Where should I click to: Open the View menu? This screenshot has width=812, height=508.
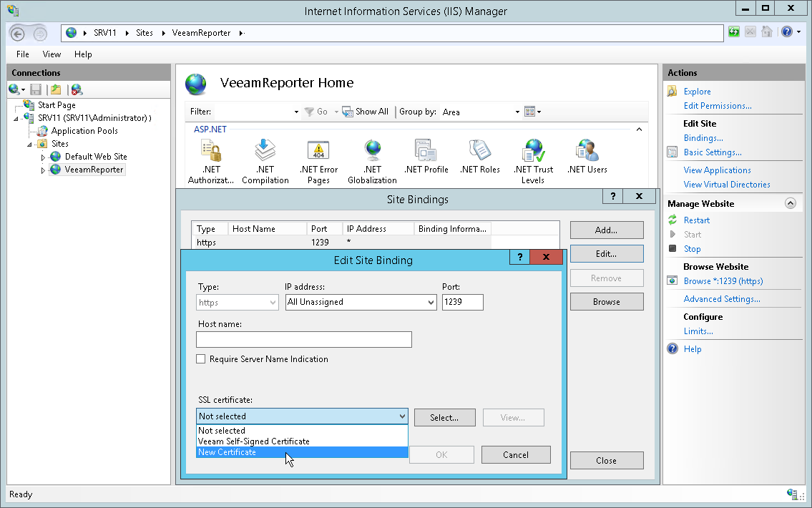[x=51, y=54]
